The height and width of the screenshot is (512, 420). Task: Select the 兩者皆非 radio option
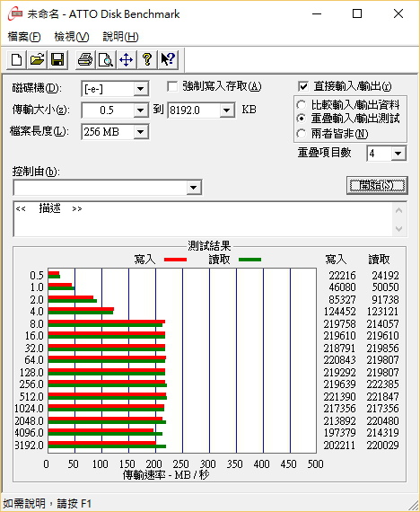point(302,134)
